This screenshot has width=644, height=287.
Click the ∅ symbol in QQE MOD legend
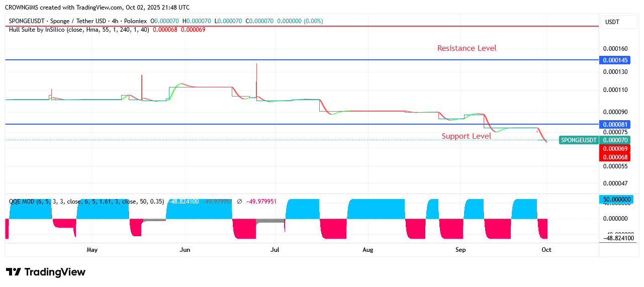click(239, 202)
